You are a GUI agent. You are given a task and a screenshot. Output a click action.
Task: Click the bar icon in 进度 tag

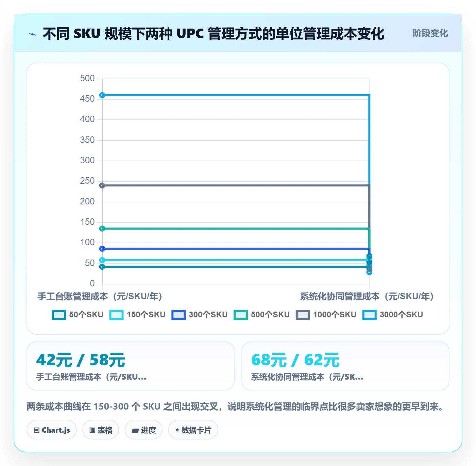coord(135,431)
